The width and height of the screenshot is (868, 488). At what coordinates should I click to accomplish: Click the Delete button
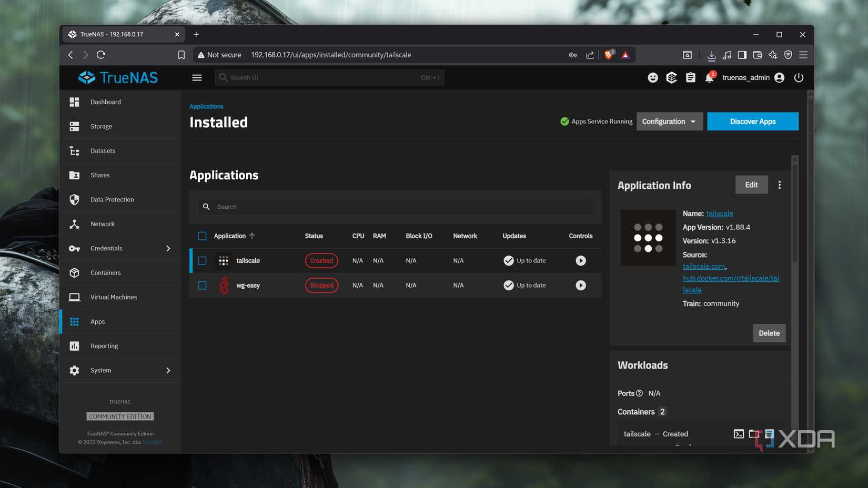(x=769, y=333)
